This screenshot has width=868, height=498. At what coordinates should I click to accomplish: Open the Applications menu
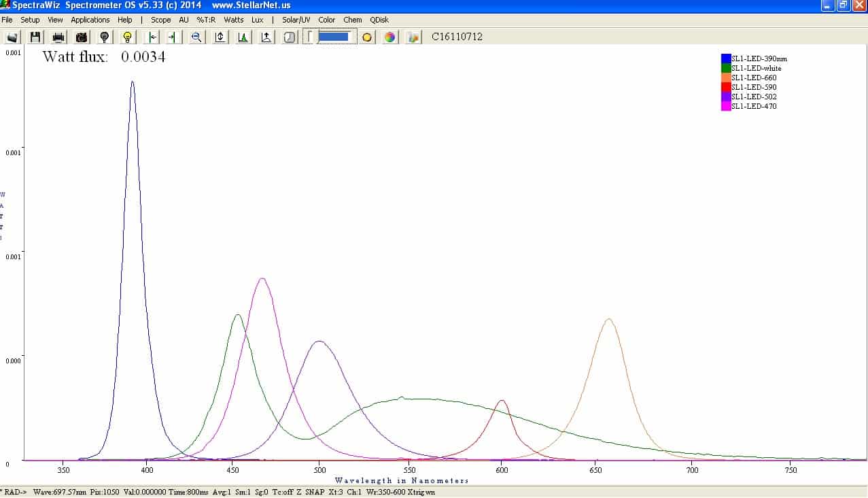(x=90, y=20)
